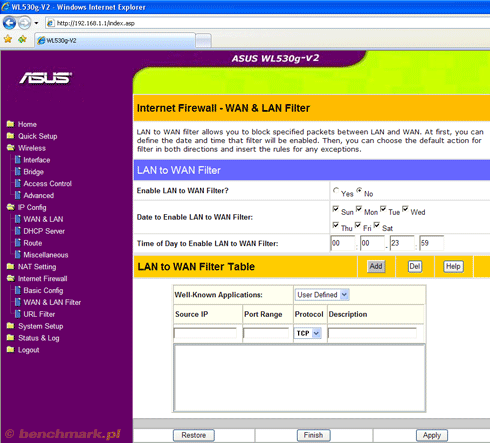Click the browser Forward arrow button
Viewport: 490px width, 443px height.
click(24, 23)
